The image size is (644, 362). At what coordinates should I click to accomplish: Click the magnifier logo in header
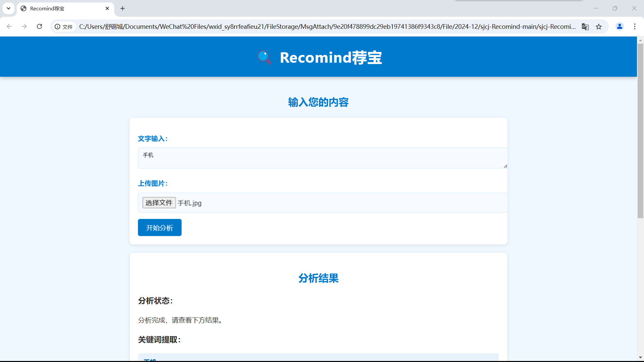(x=264, y=57)
